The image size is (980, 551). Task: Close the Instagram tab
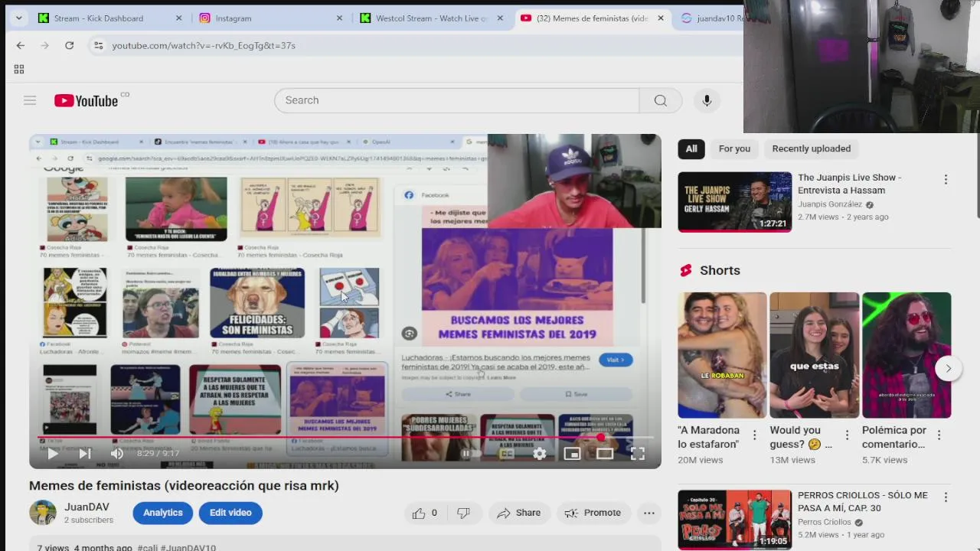[x=339, y=18]
